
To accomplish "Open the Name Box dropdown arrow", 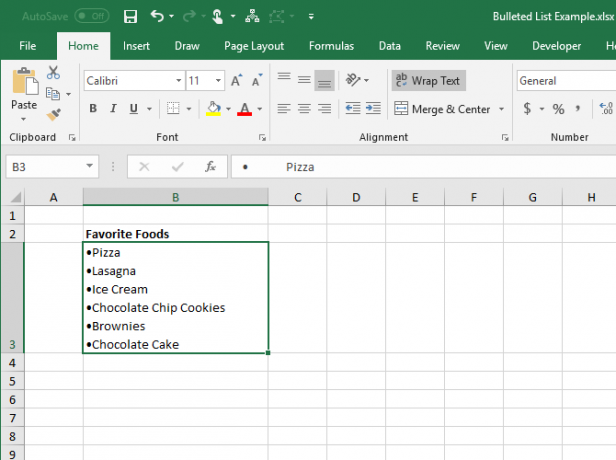I will [90, 166].
